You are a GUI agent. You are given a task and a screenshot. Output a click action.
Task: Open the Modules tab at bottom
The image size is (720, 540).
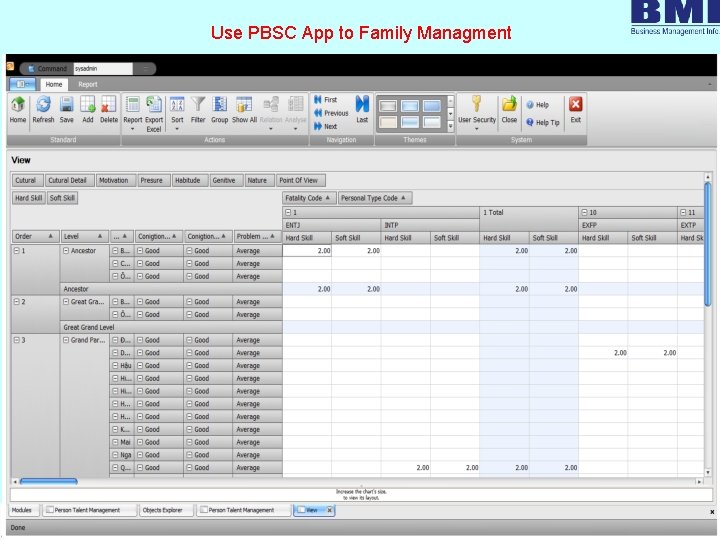click(x=22, y=510)
